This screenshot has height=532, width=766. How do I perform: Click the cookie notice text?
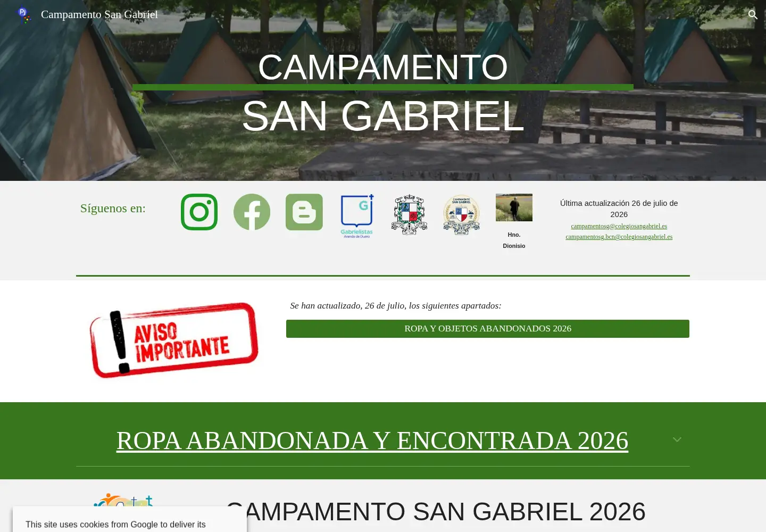115,525
